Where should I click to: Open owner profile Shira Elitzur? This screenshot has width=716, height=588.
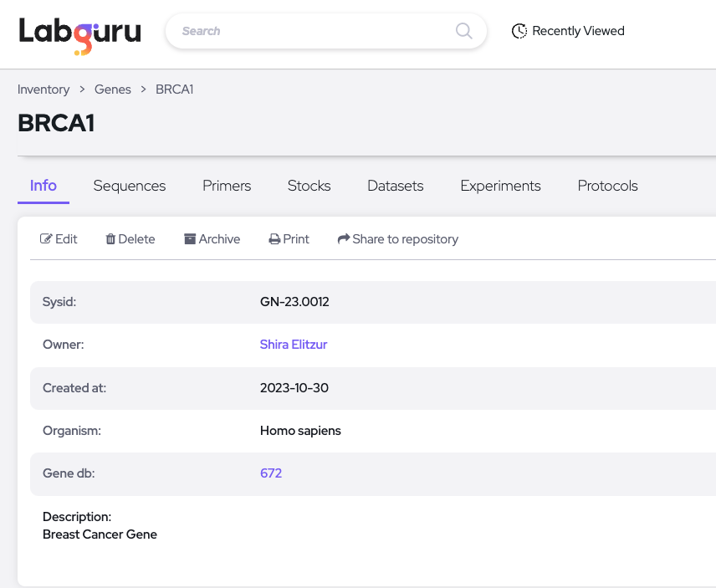[294, 344]
